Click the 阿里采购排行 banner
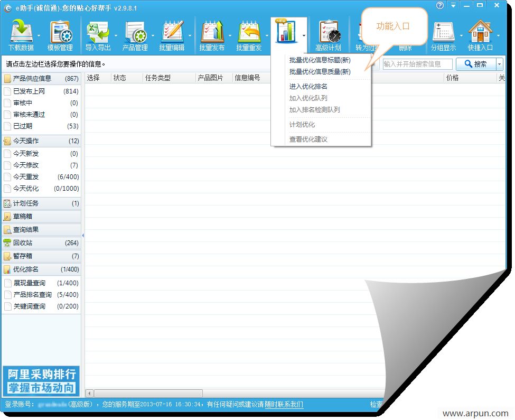This screenshot has width=515, height=420. (41, 381)
